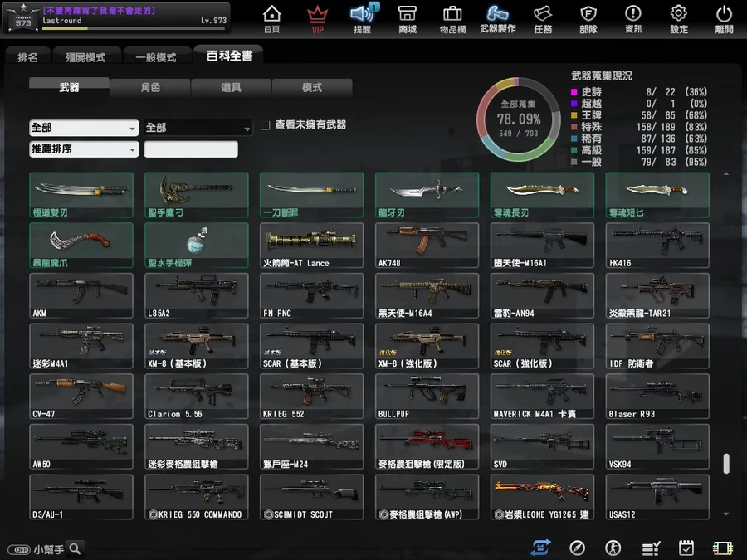This screenshot has height=560, width=747.
Task: Click the bottom film strip icon
Action: 723,548
